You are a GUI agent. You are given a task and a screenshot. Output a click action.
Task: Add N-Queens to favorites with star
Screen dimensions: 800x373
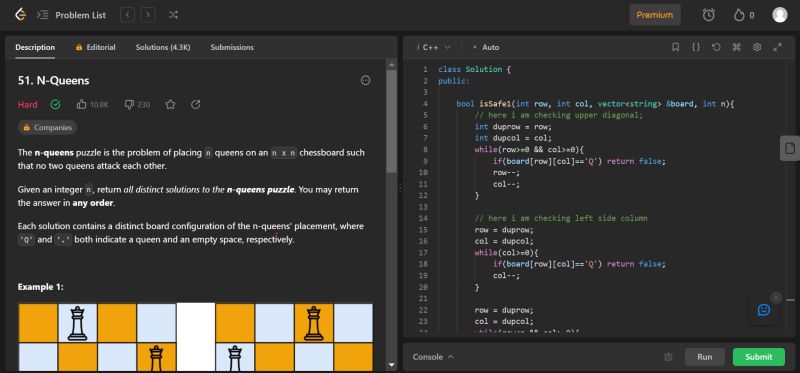[x=170, y=105]
